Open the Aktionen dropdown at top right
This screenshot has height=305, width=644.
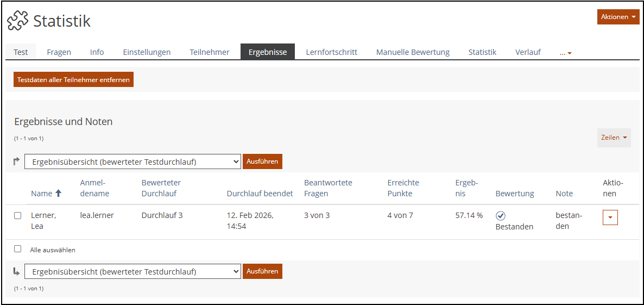pos(618,17)
